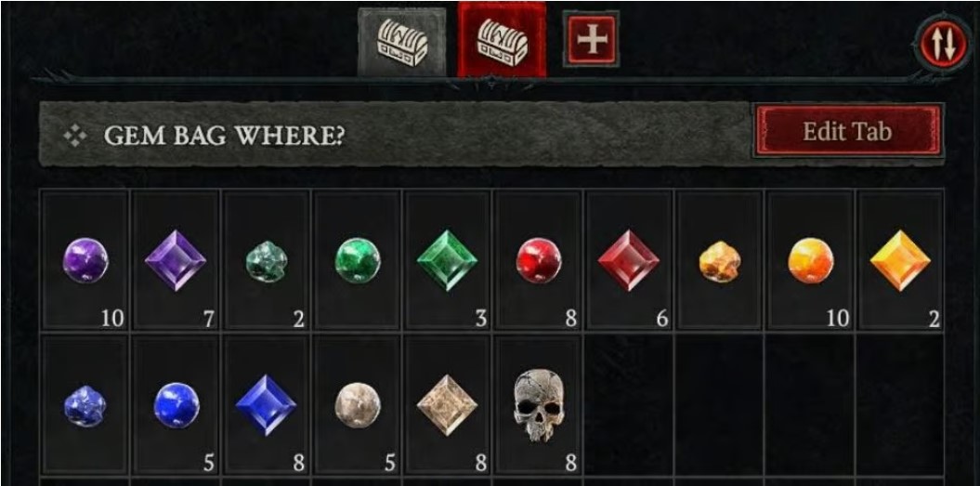Choose the square-cut yellow topaz gem
The image size is (980, 486).
(901, 260)
